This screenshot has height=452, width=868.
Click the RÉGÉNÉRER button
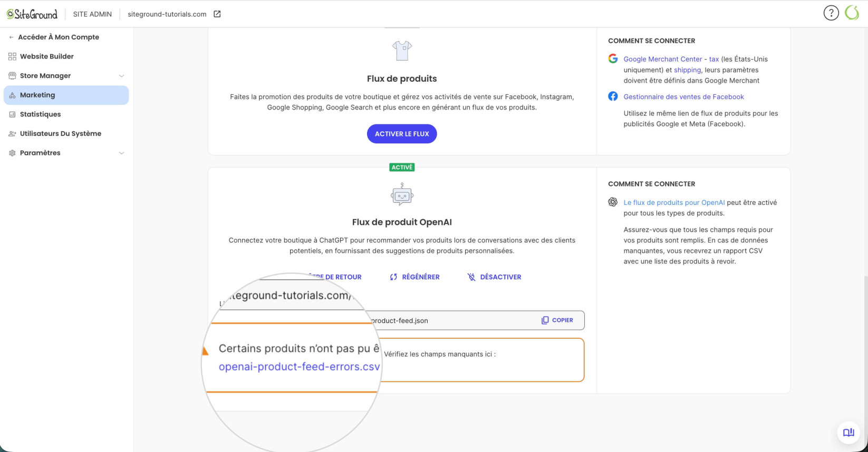[414, 277]
